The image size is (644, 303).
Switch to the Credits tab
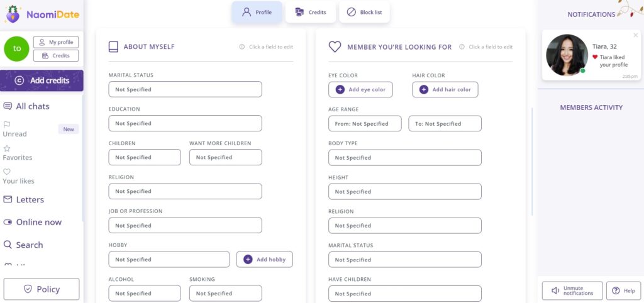pyautogui.click(x=310, y=12)
